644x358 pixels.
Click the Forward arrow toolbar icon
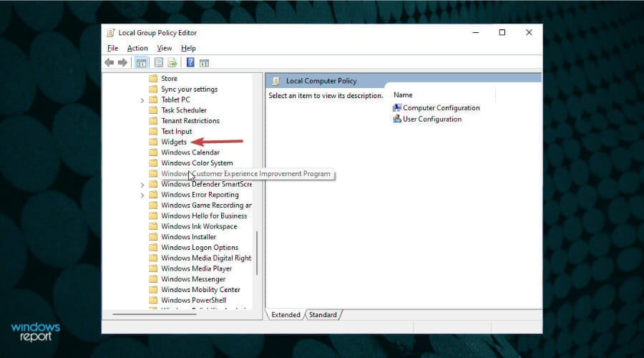(122, 62)
